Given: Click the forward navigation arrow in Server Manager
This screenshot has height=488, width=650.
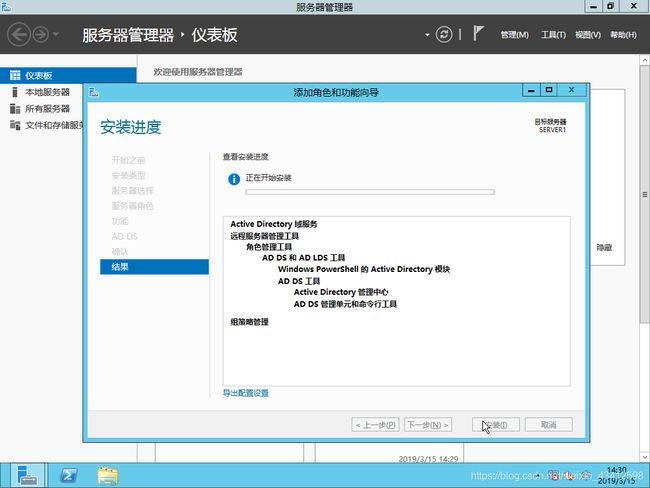Looking at the screenshot, I should click(x=41, y=34).
